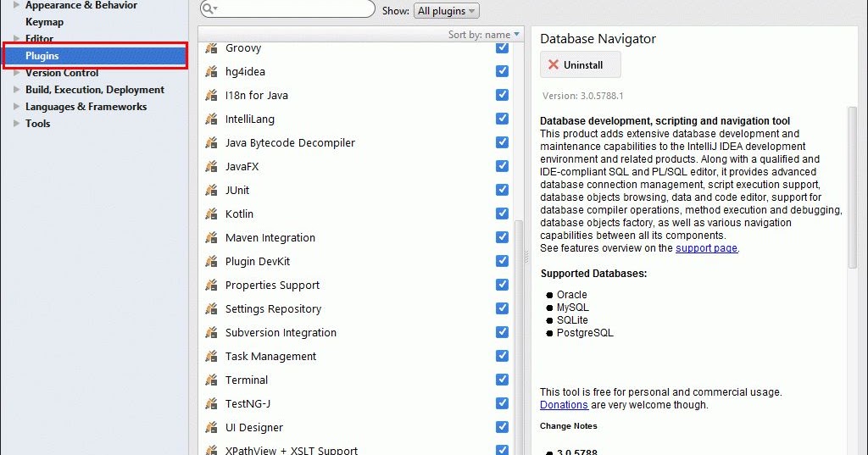Expand the Appearance & Behavior section

17,5
